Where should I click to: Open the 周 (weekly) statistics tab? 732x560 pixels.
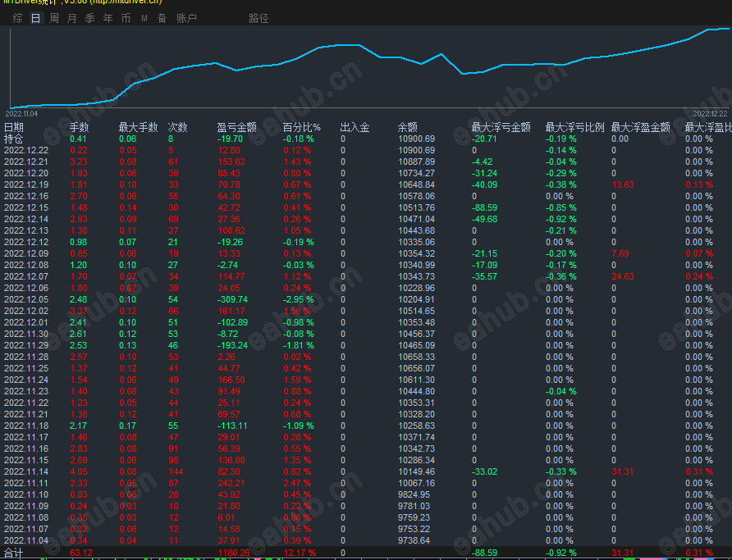click(54, 18)
